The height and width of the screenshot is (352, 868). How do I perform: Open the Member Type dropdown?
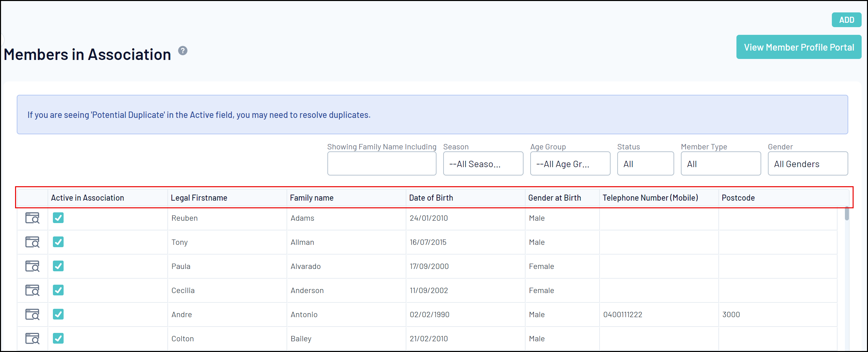[x=720, y=164]
